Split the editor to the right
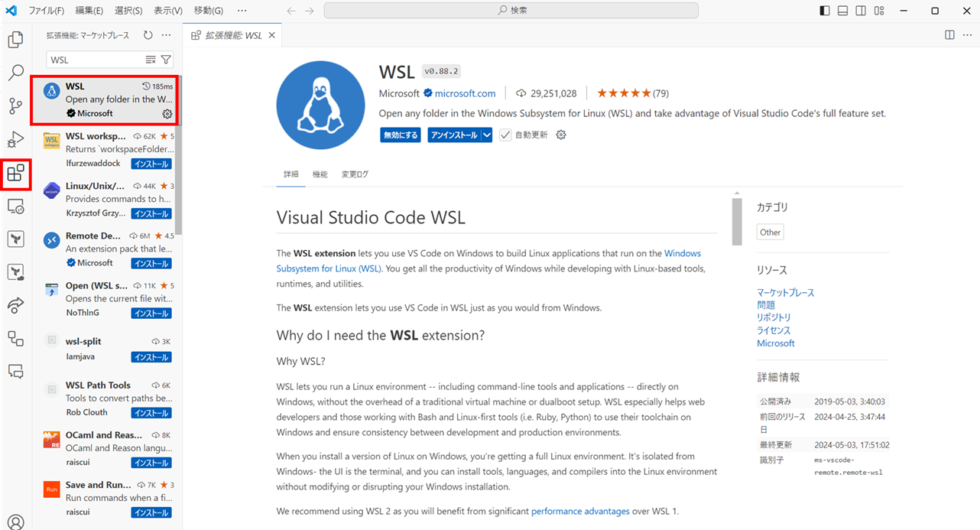Image resolution: width=980 pixels, height=530 pixels. 949,35
